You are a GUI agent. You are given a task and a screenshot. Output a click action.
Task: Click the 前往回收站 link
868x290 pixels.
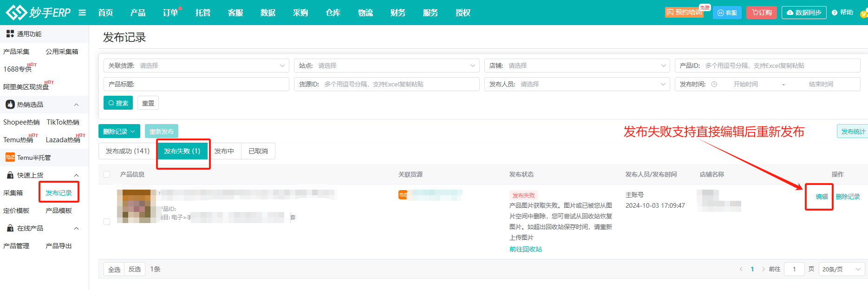pyautogui.click(x=526, y=249)
